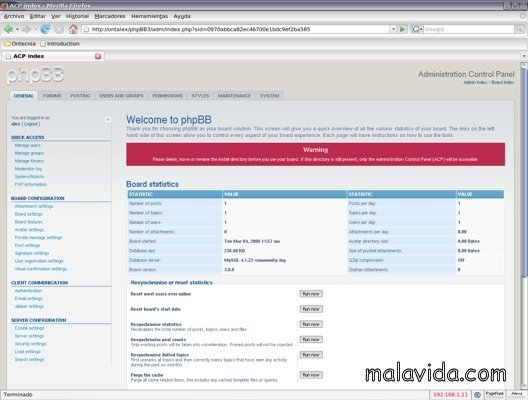
Task: Click Run now for Resynchronise dotted topics
Action: tap(311, 355)
